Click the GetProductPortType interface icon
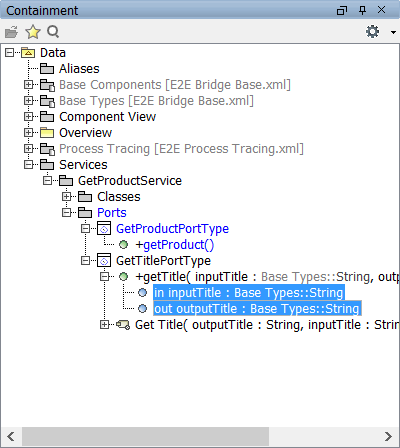Screen dimensions: 400x448 coord(104,229)
